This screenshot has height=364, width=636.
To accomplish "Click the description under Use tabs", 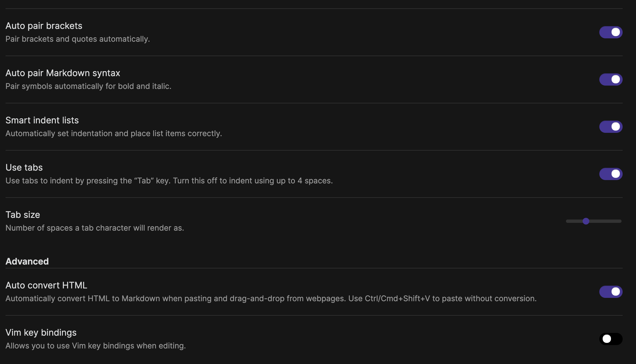I will click(x=169, y=180).
